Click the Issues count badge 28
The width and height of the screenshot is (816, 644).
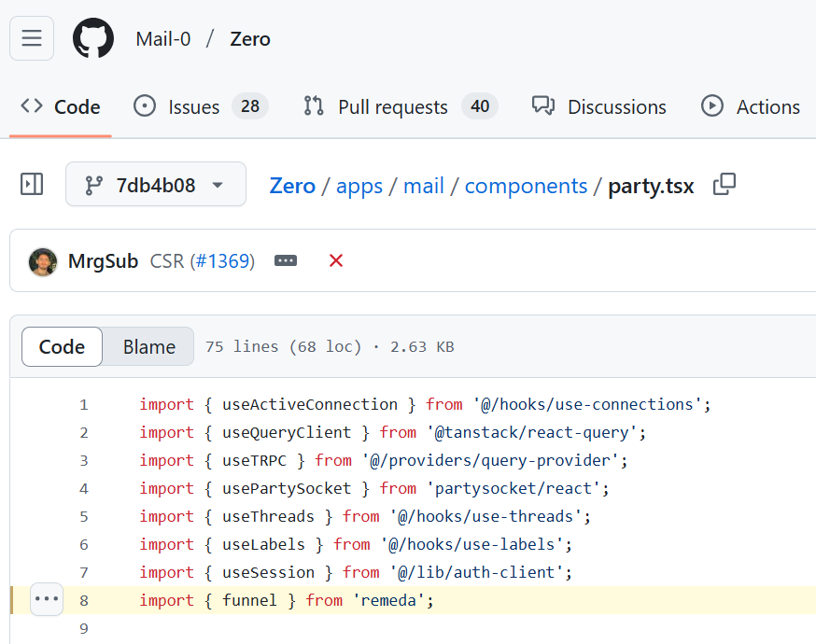(x=250, y=106)
